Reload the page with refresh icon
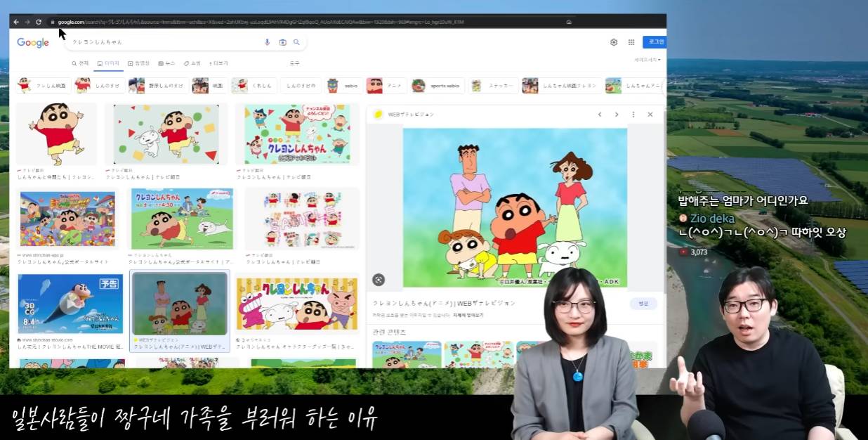 (x=39, y=22)
